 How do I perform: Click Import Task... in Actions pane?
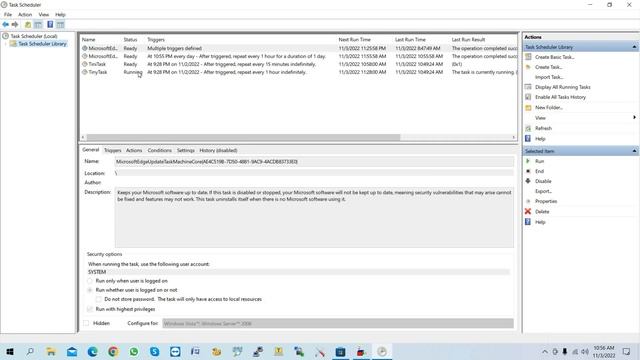549,77
